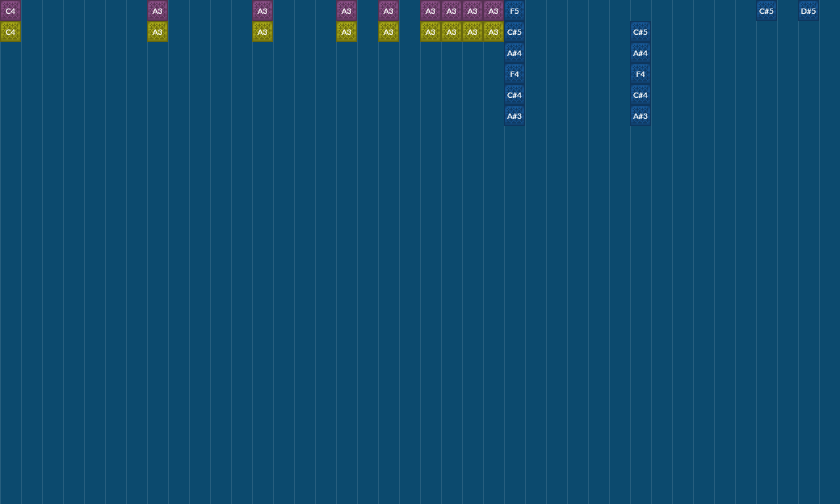Screen dimensions: 840x504
Task: Click the second pink A3 of the four-note cluster
Action: click(451, 10)
